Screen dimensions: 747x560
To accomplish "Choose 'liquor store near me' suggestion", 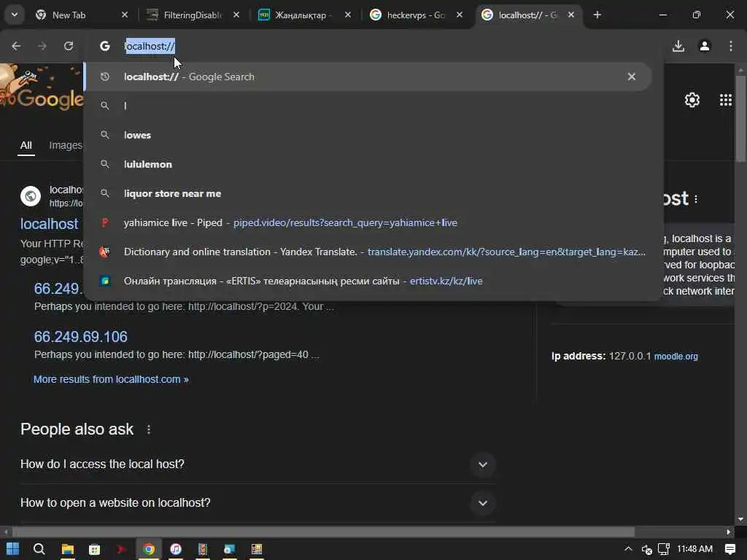I will (367, 193).
